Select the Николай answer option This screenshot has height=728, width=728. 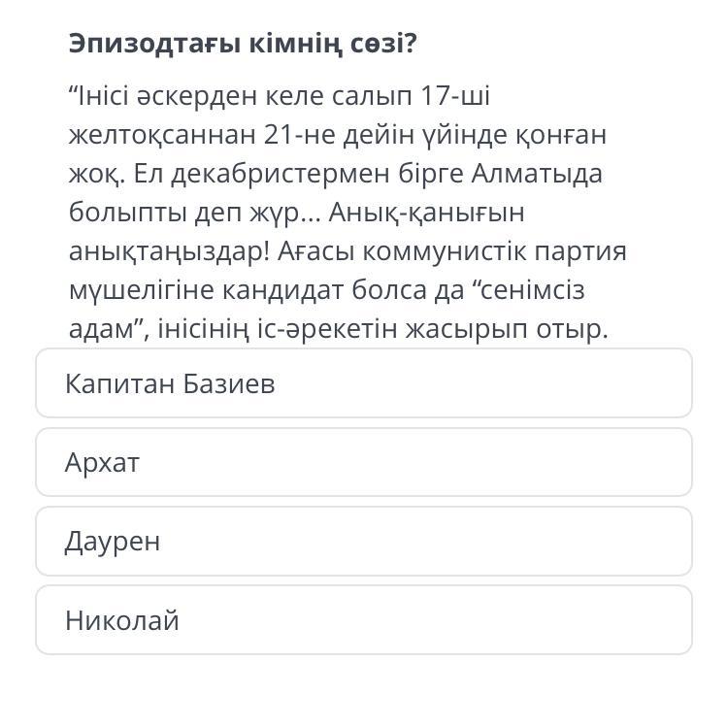point(364,620)
